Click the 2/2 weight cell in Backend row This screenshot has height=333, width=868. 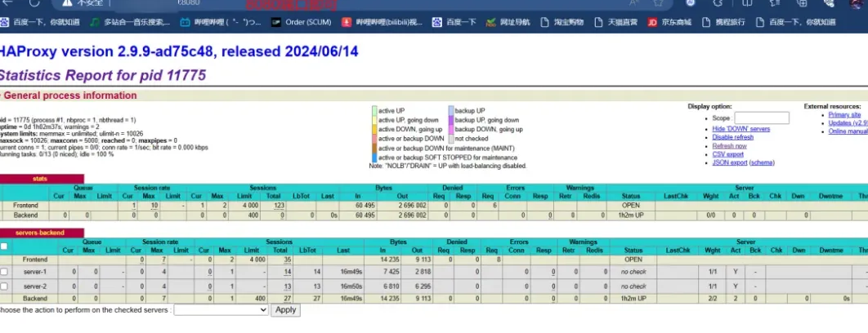click(x=713, y=299)
